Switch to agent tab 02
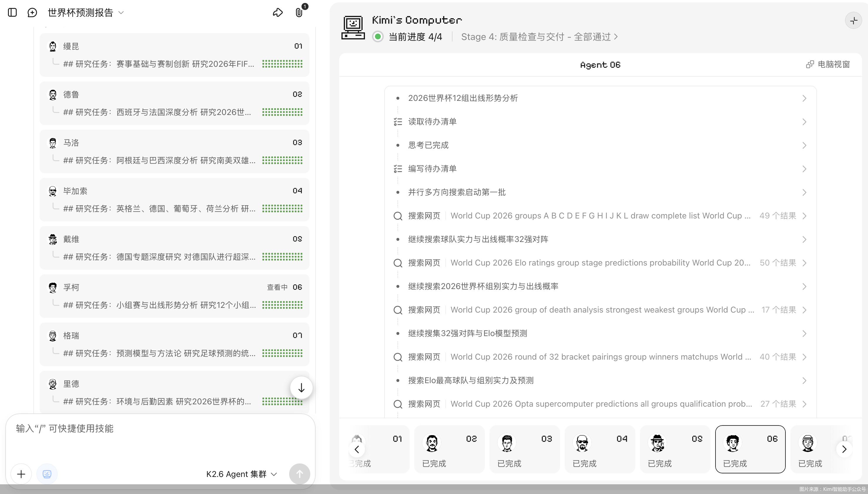The image size is (868, 494). 449,449
